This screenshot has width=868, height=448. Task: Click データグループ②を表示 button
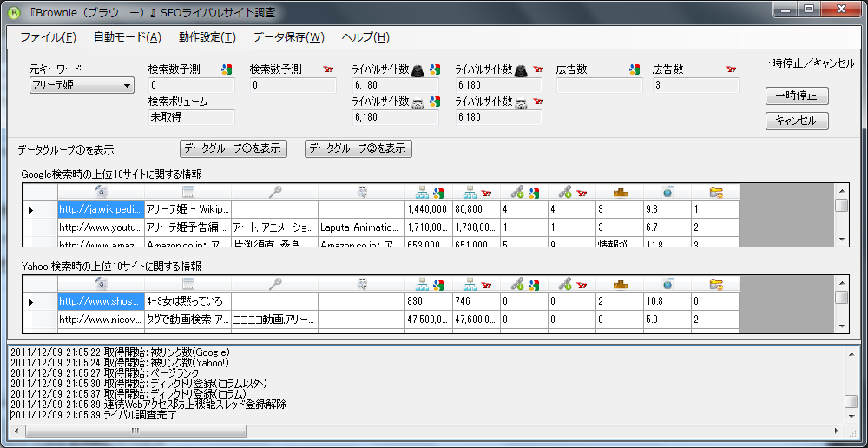[x=358, y=148]
